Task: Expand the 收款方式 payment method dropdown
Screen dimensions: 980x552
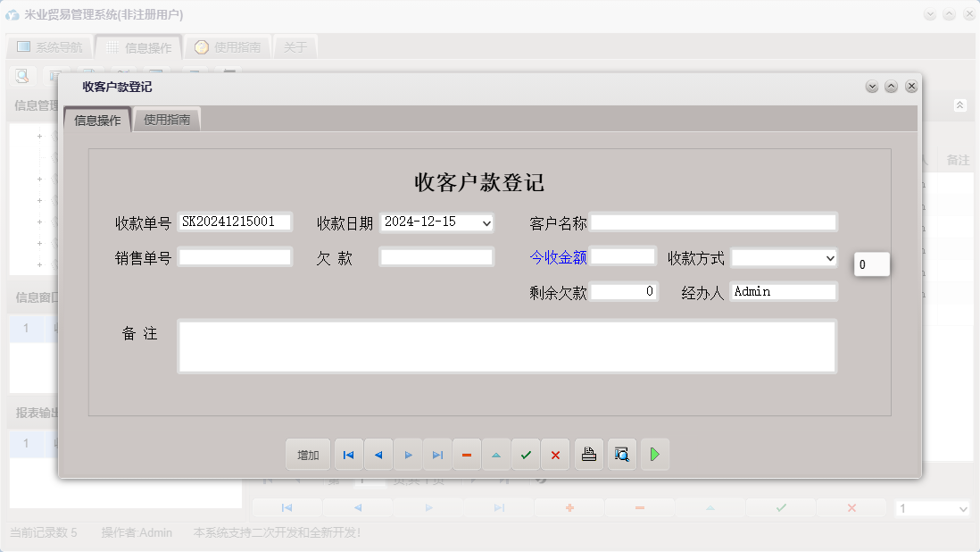Action: (829, 257)
